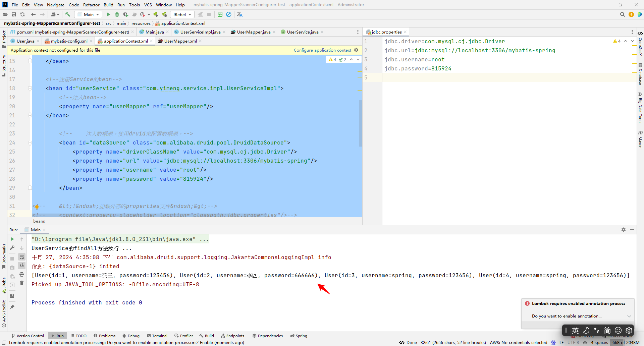Rerun Main in the Run panel

point(12,239)
